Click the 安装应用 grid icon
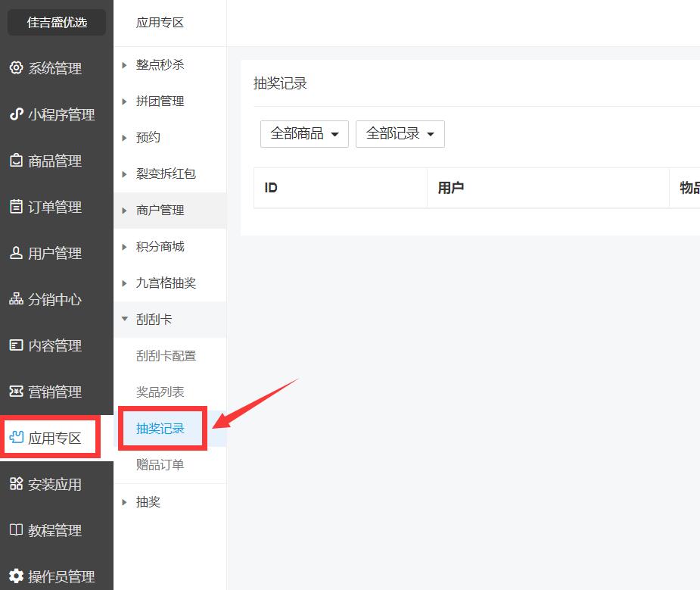700x590 pixels. 16,484
